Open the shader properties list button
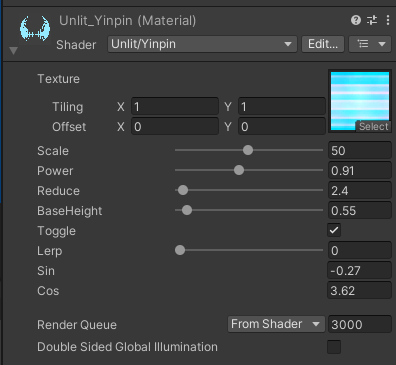This screenshot has height=365, width=396. (370, 44)
